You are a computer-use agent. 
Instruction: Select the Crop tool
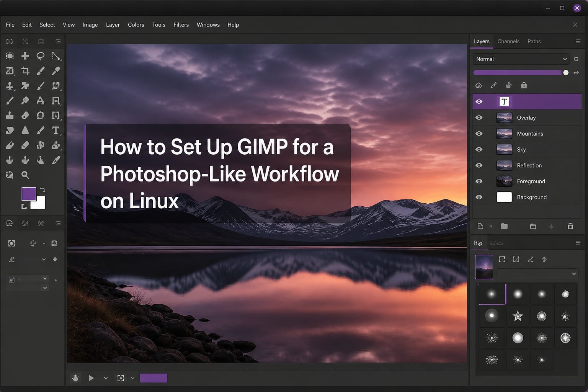[x=25, y=71]
